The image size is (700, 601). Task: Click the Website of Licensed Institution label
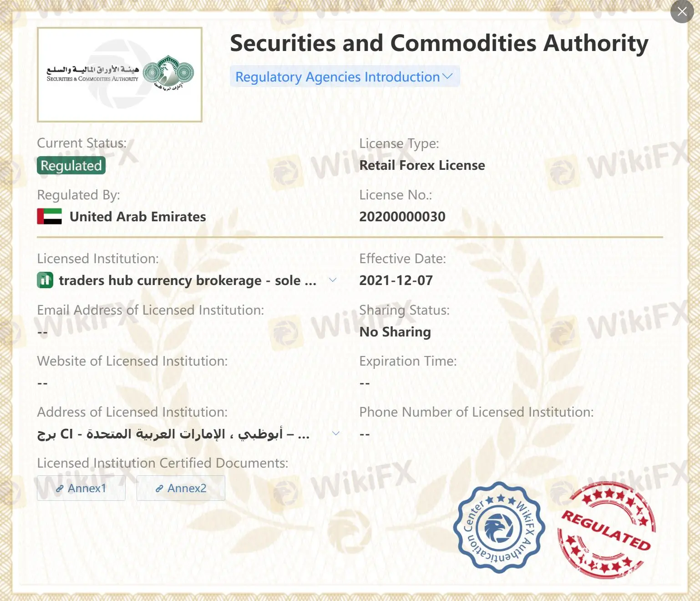[132, 361]
